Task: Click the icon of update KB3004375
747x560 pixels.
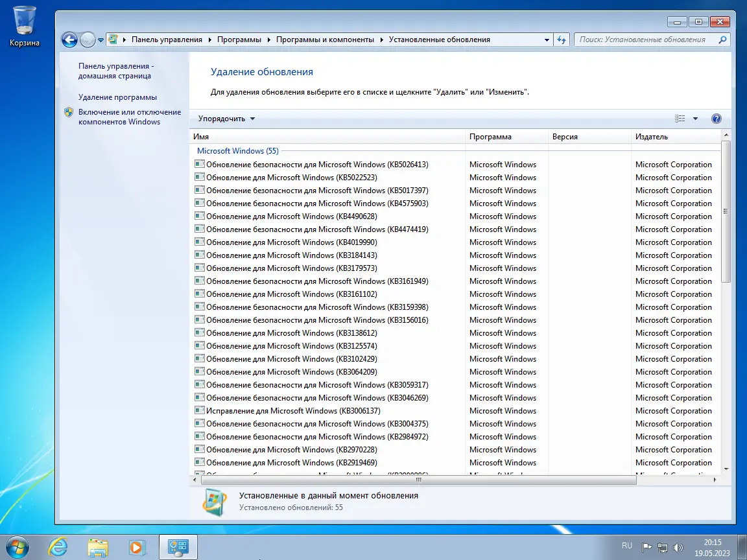Action: [200, 423]
